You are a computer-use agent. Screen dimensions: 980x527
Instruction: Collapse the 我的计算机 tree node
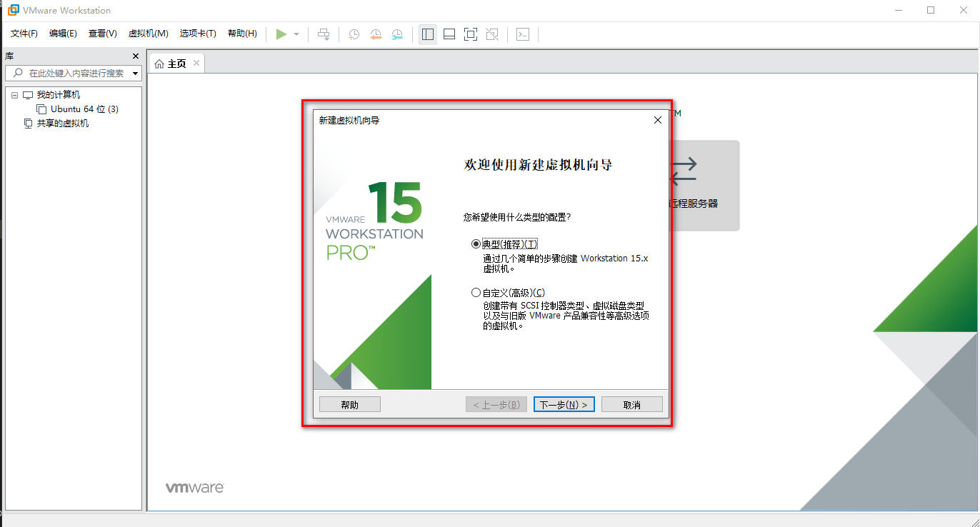[14, 95]
